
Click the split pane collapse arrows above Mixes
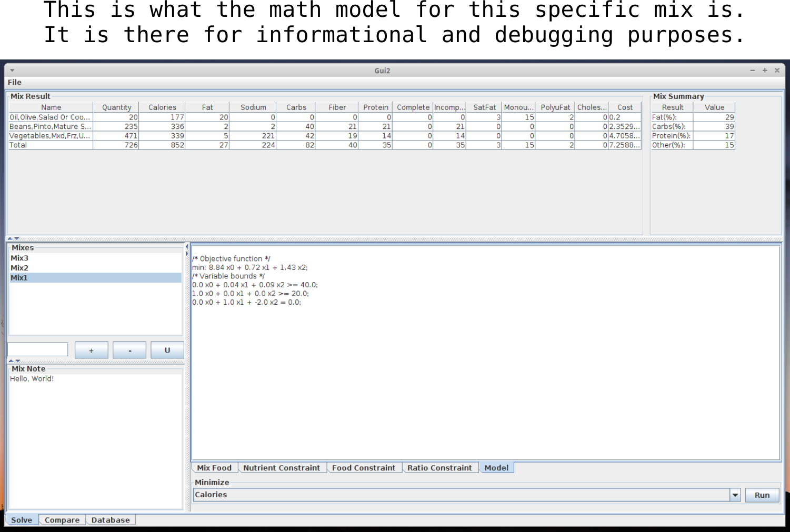(14, 239)
